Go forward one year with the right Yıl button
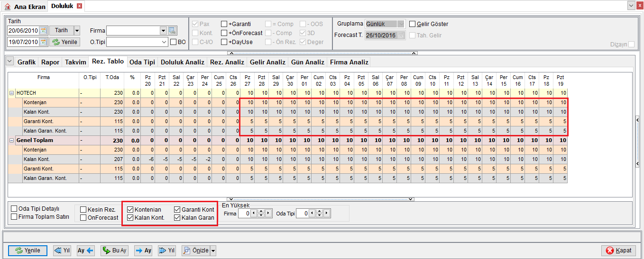Image resolution: width=644 pixels, height=259 pixels. click(167, 250)
